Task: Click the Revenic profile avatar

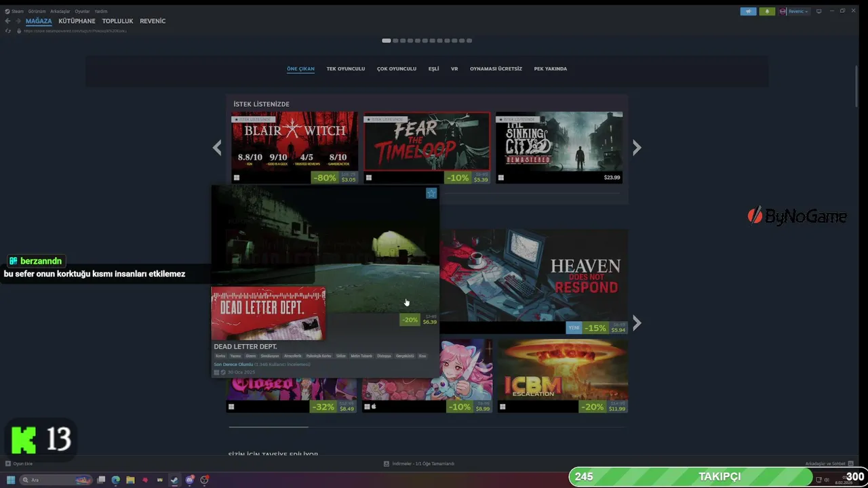Action: tap(783, 12)
